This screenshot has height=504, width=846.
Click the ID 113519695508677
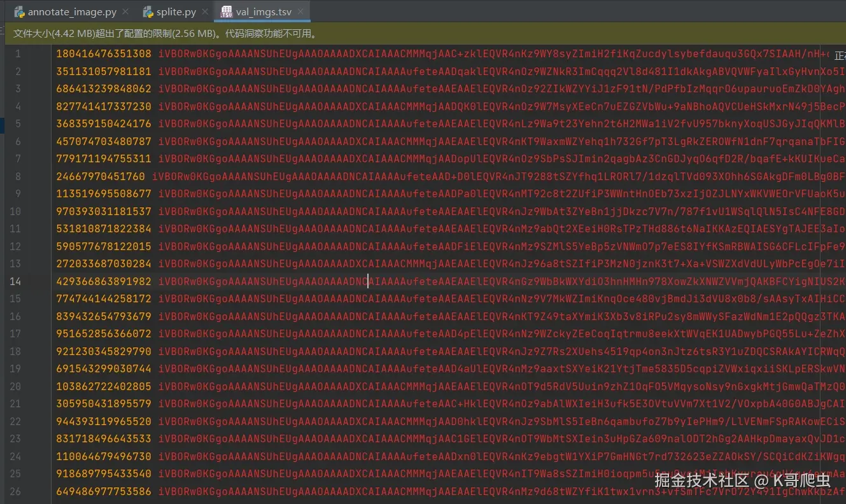click(x=104, y=194)
